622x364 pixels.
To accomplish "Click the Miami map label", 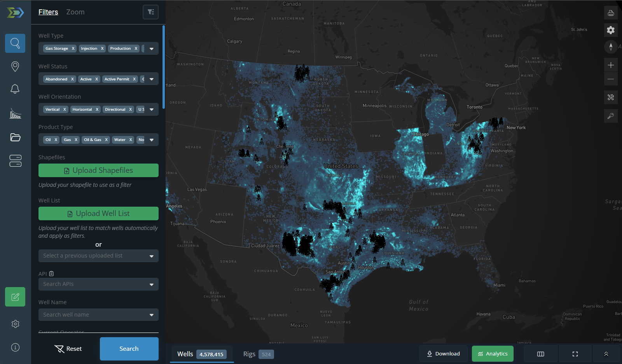I will pos(500,285).
